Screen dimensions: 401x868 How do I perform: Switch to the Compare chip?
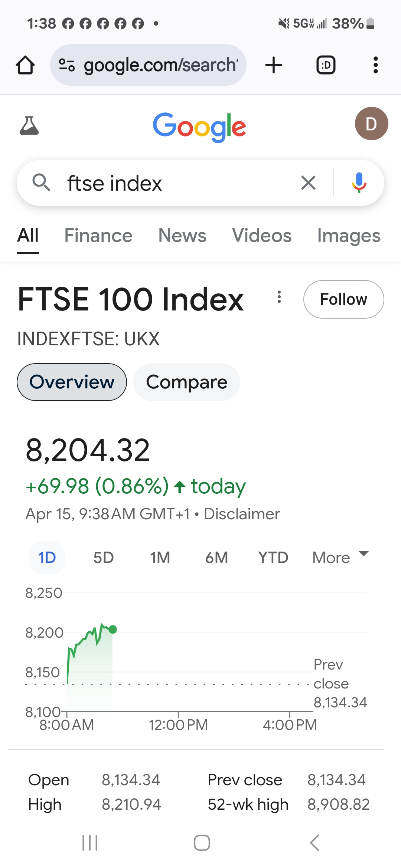[x=186, y=382]
